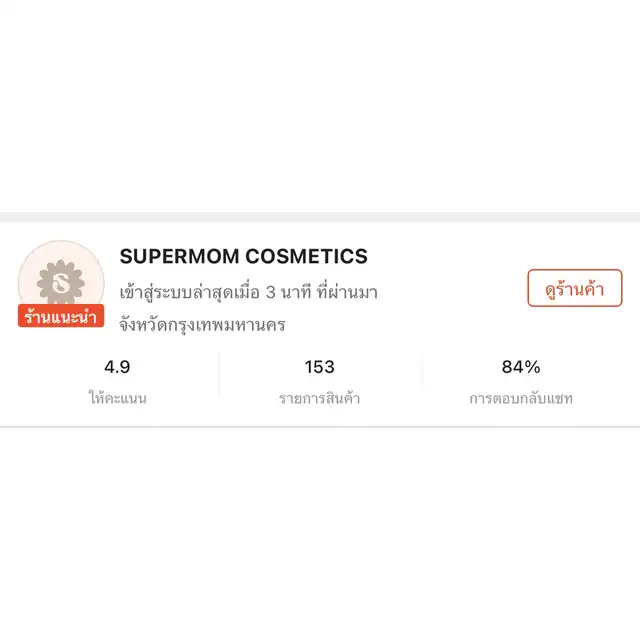Click the horizontal line below shop statistics
Viewport: 640px width, 640px height.
pyautogui.click(x=320, y=427)
